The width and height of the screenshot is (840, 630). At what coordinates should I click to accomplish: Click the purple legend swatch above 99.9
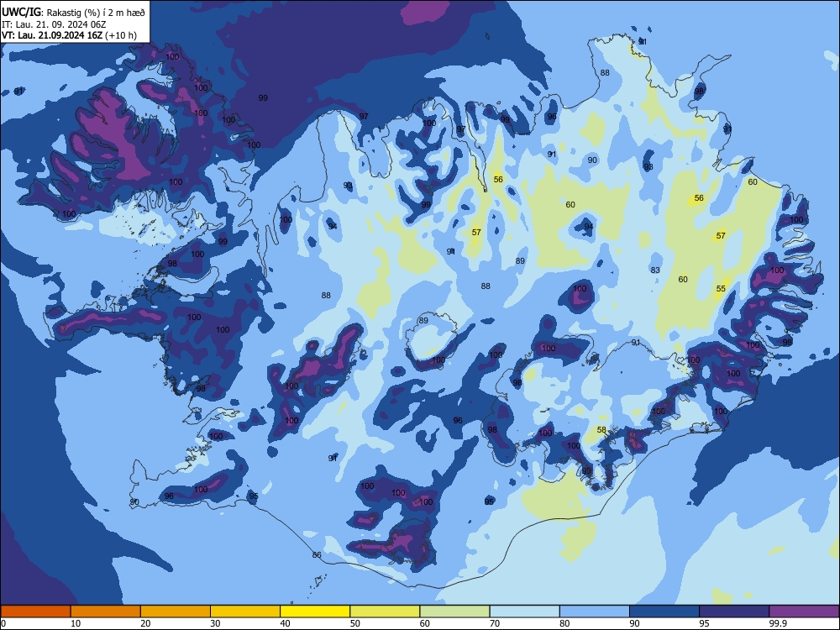[804, 612]
